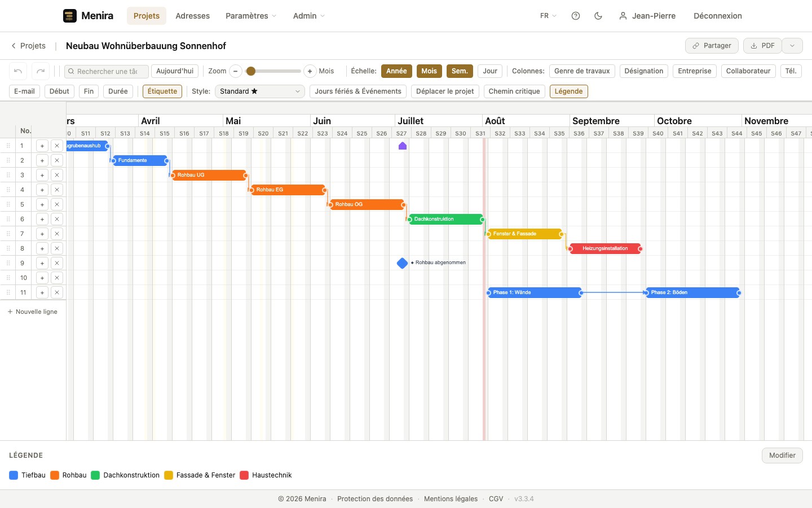Grab the drag handle of row 11

pyautogui.click(x=8, y=292)
